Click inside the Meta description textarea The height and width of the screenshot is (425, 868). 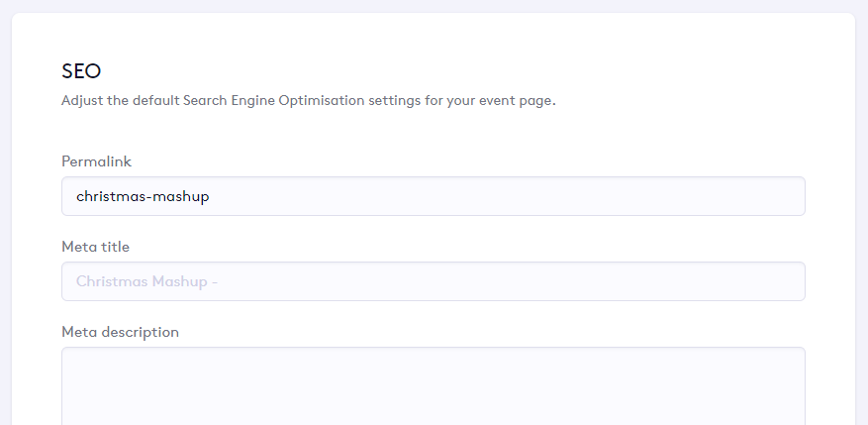click(x=433, y=386)
